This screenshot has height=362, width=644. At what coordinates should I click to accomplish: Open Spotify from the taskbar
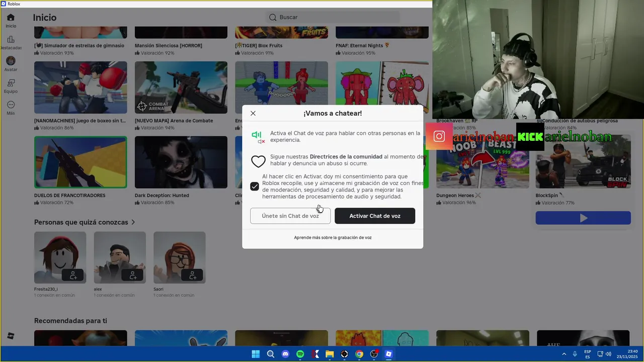click(x=300, y=354)
